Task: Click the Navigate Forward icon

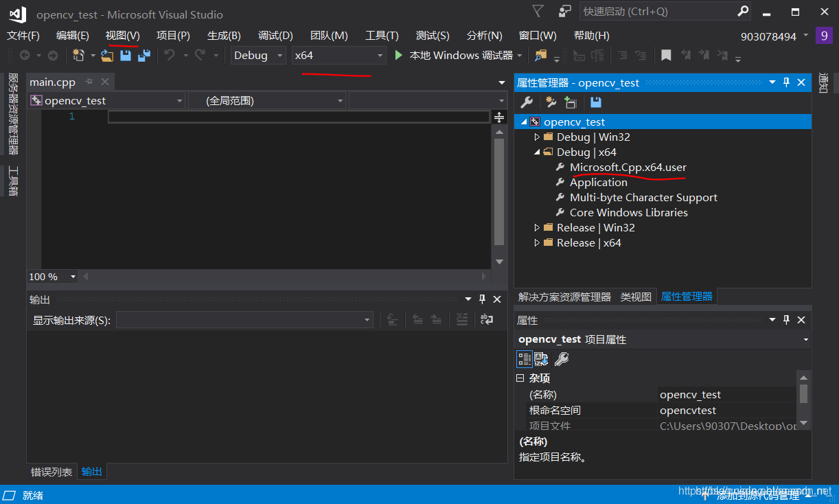Action: [x=53, y=56]
